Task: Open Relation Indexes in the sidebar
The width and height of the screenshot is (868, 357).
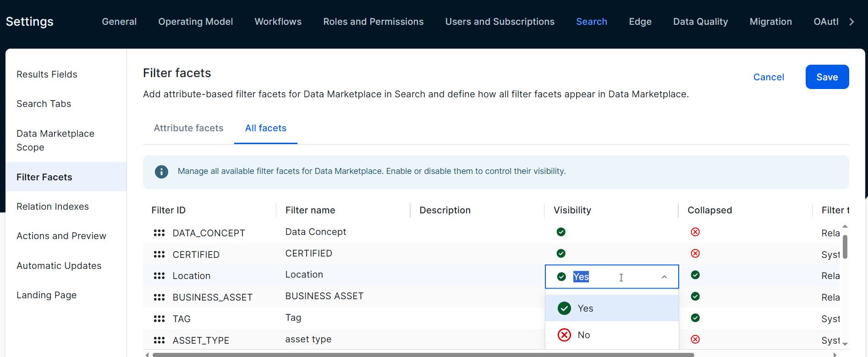Action: click(x=53, y=206)
